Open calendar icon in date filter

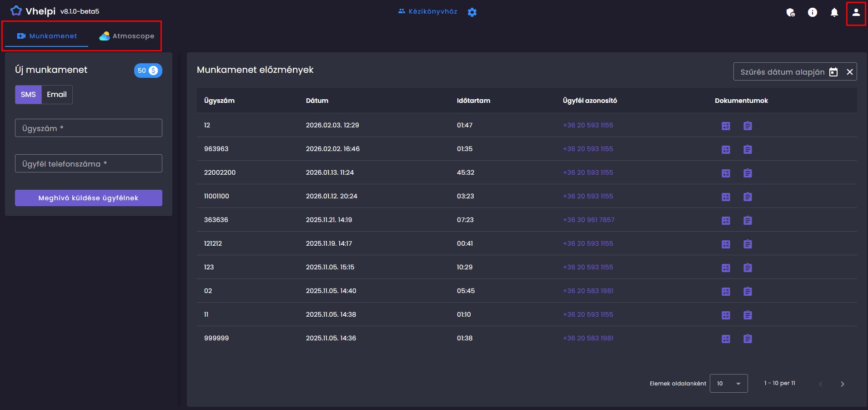point(833,72)
